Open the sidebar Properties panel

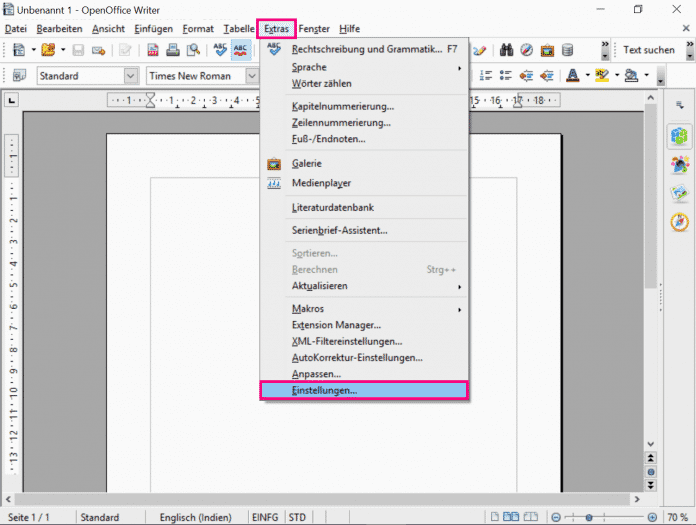tap(679, 135)
